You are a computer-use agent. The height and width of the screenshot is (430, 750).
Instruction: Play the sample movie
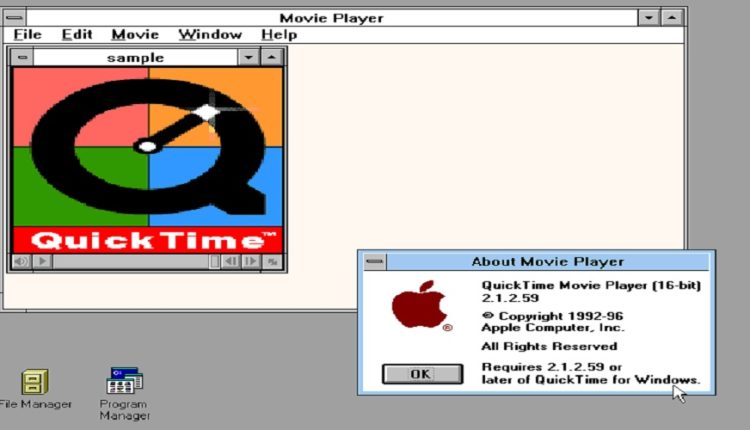click(43, 262)
